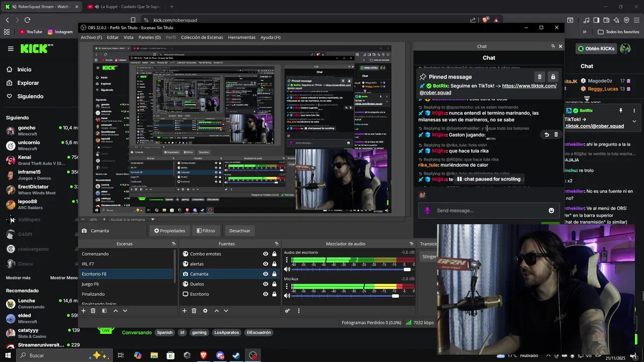Open Archivo menu in OBS

pyautogui.click(x=91, y=37)
